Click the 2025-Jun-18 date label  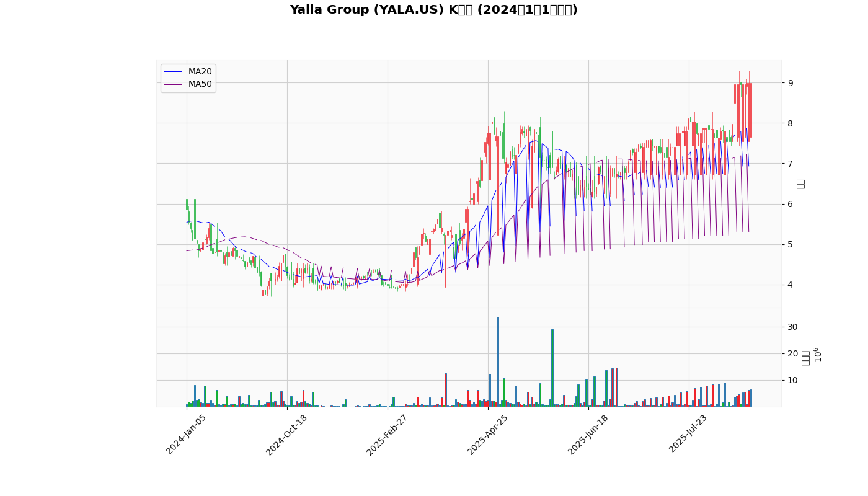point(588,435)
